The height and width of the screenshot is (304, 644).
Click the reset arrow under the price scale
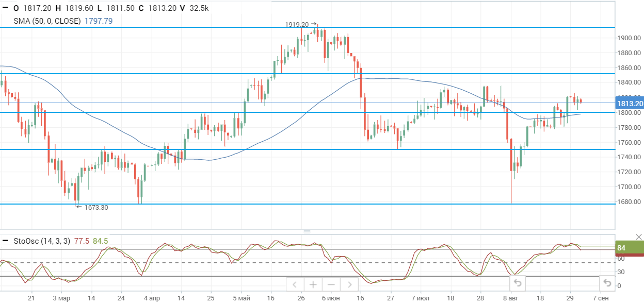pyautogui.click(x=607, y=283)
